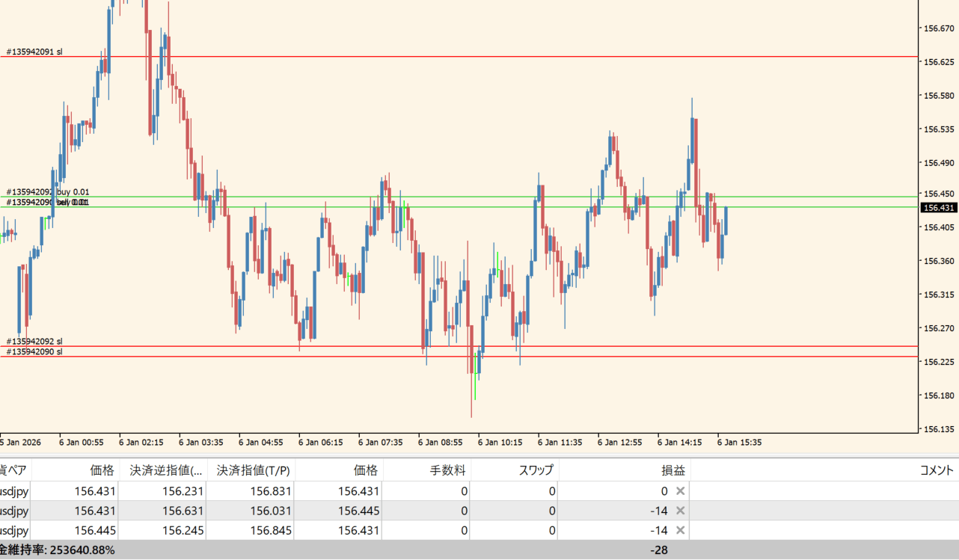Screen dimensions: 959x560
Task: Click the #135942092 buy 0.01 order label
Action: [48, 192]
